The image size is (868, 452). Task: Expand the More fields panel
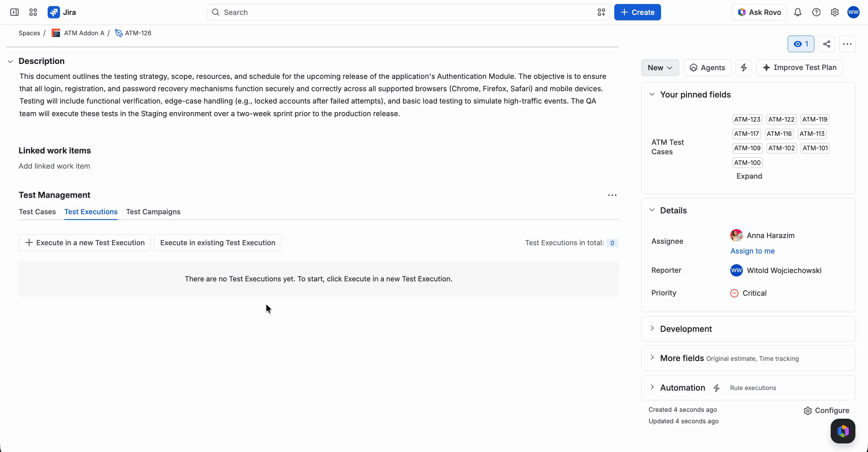click(x=652, y=358)
